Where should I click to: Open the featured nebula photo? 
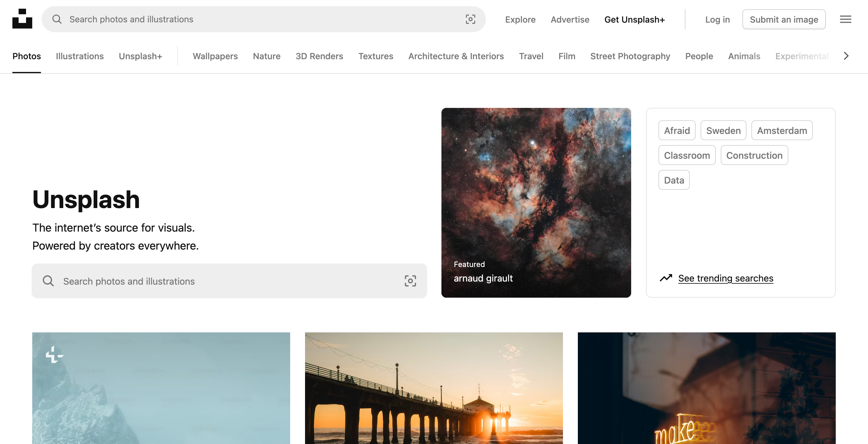536,202
